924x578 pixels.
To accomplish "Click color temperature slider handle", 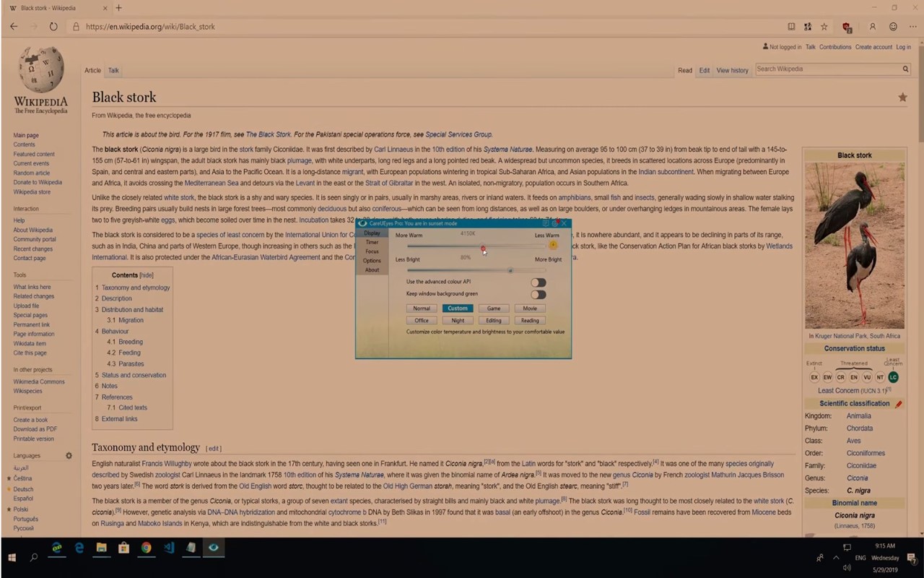I will pyautogui.click(x=483, y=247).
